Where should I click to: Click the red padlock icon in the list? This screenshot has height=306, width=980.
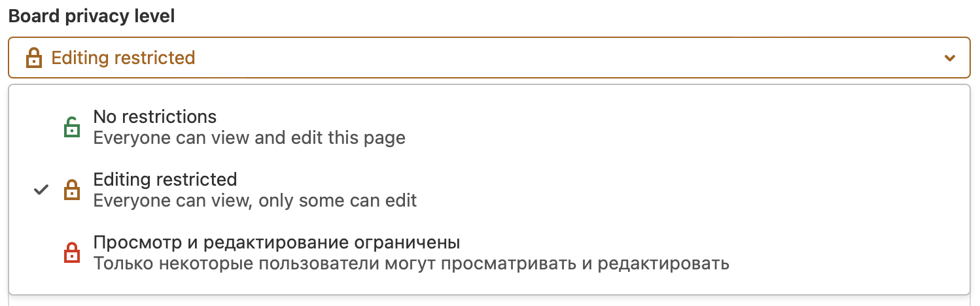[71, 253]
